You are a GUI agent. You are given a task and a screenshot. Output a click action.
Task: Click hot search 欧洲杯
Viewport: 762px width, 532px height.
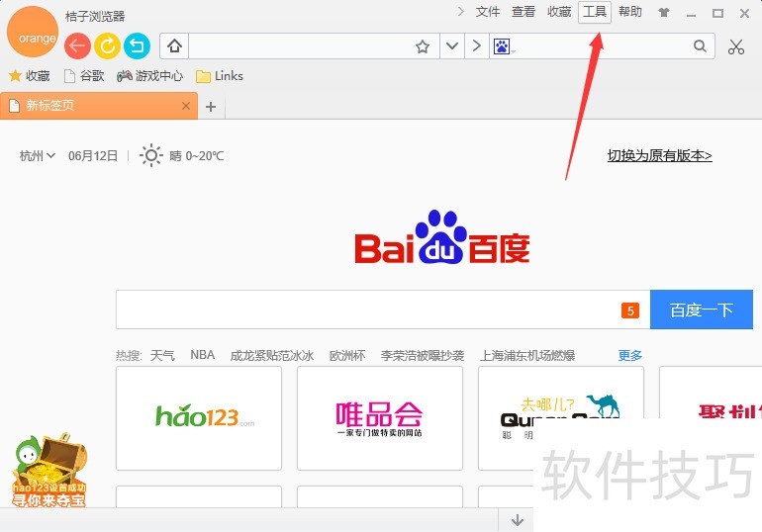pyautogui.click(x=347, y=355)
